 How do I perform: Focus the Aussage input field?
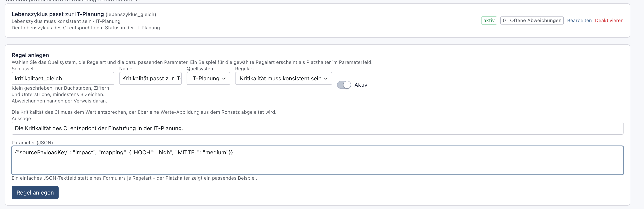point(318,128)
